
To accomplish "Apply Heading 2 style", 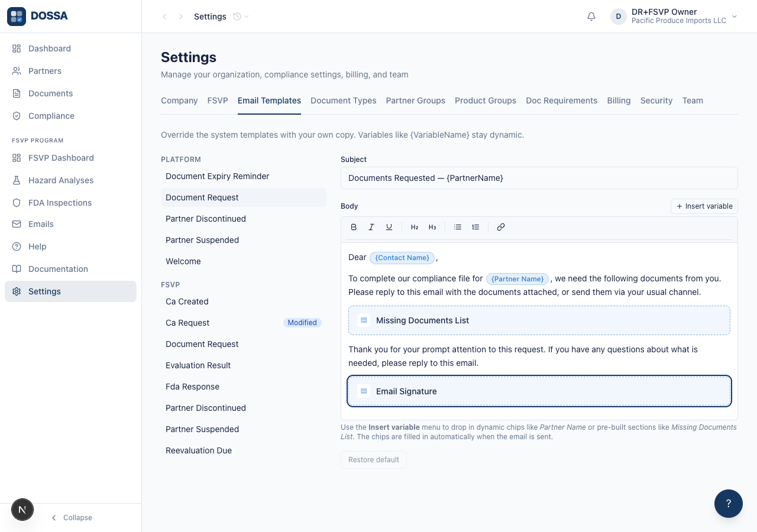I will pyautogui.click(x=415, y=227).
